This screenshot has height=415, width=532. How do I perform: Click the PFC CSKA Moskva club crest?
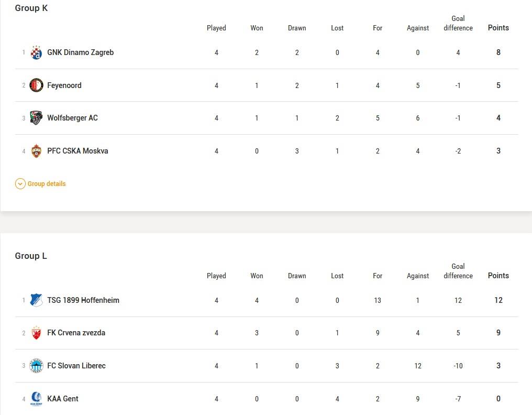pyautogui.click(x=36, y=151)
